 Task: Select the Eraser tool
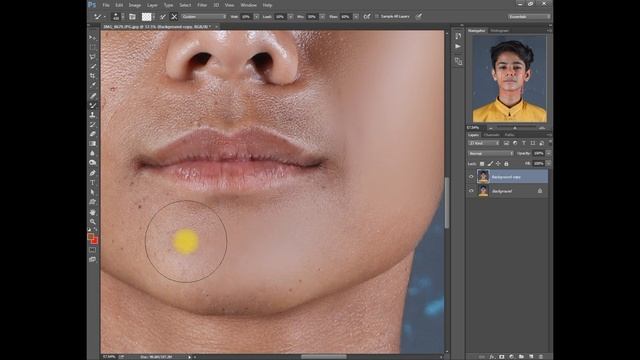(x=93, y=134)
